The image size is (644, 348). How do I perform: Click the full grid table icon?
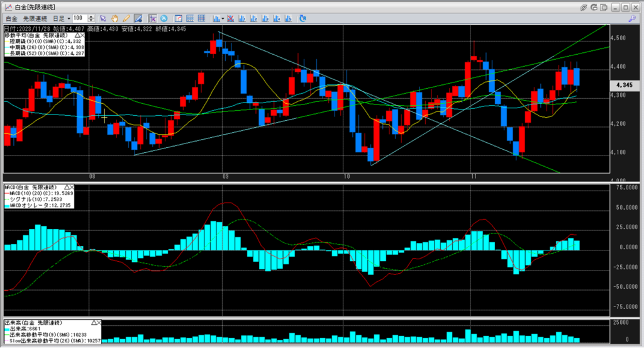coord(201,18)
